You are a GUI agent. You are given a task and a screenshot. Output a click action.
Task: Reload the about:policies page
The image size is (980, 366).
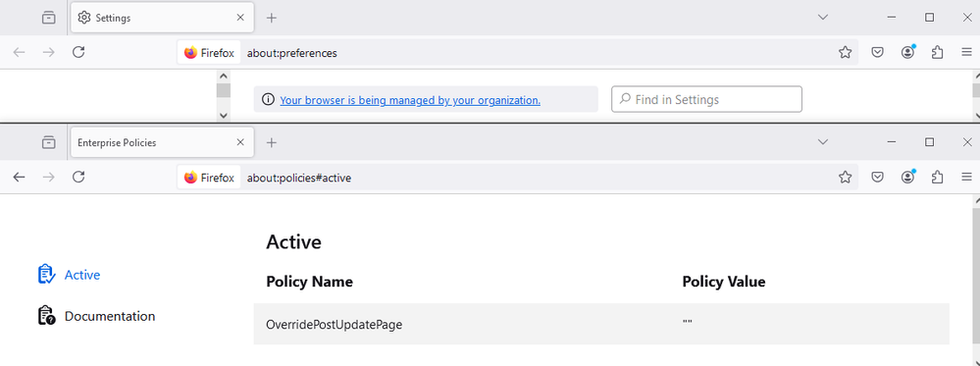coord(78,178)
